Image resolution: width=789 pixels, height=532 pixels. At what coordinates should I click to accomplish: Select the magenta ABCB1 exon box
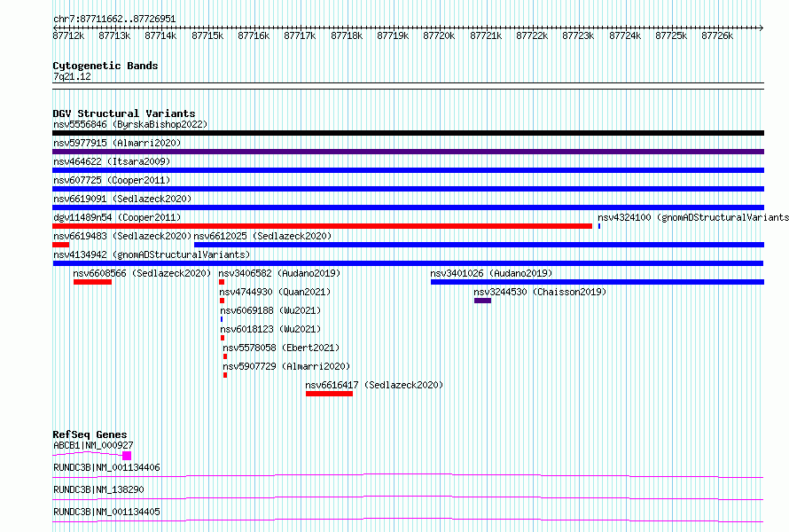click(127, 456)
